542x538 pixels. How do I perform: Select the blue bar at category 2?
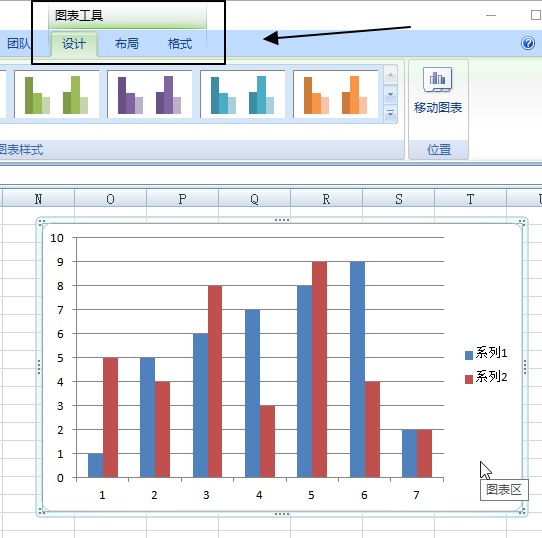click(x=148, y=417)
